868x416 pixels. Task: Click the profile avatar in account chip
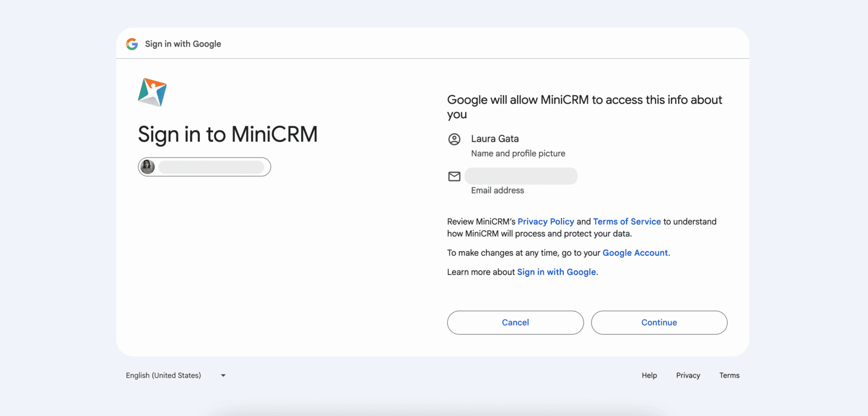(147, 167)
